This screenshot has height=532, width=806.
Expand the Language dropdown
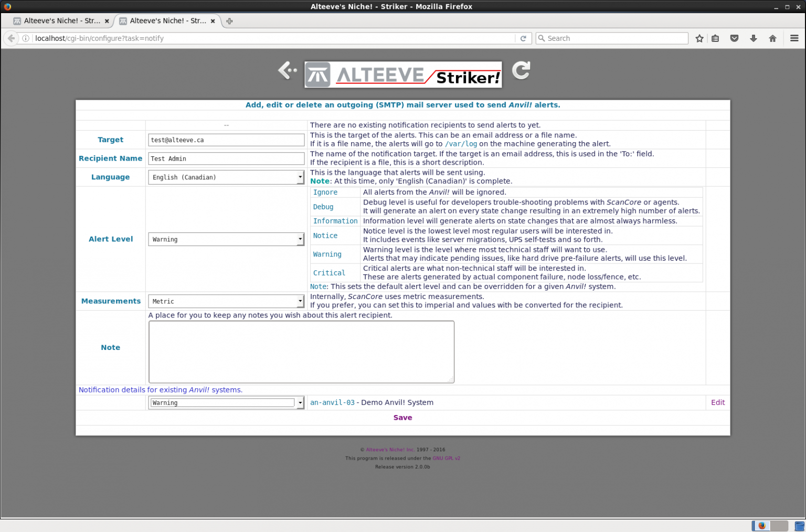(x=226, y=177)
